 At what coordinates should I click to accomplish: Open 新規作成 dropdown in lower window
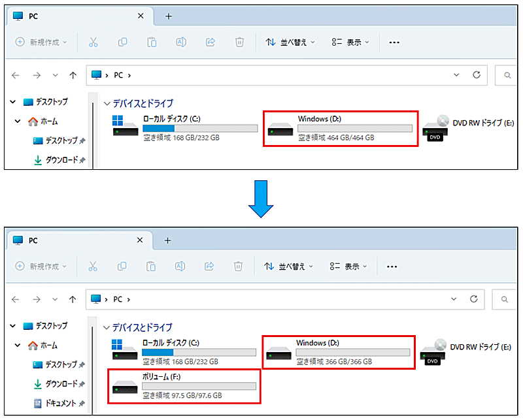tap(41, 267)
